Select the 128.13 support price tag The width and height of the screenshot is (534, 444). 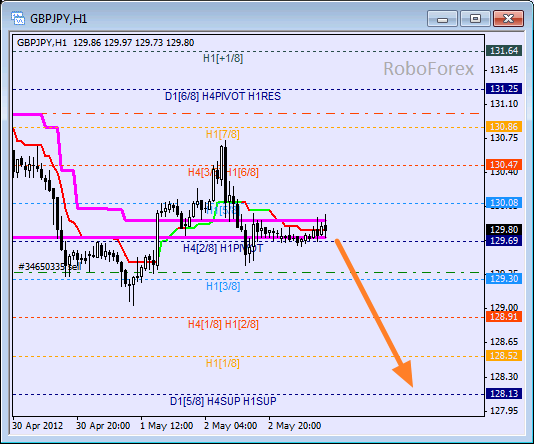(x=504, y=394)
